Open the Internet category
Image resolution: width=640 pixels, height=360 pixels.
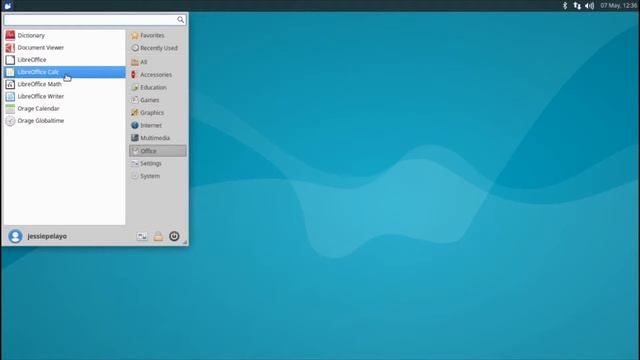(158, 125)
